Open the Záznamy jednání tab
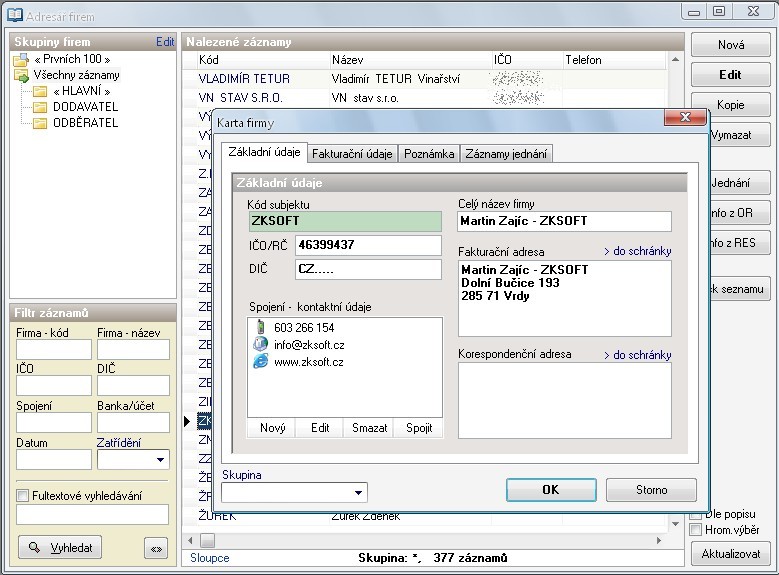 click(x=507, y=153)
